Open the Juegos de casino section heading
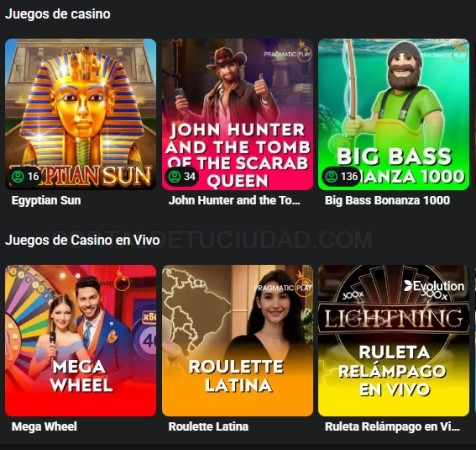Image resolution: width=476 pixels, height=450 pixels. point(58,14)
